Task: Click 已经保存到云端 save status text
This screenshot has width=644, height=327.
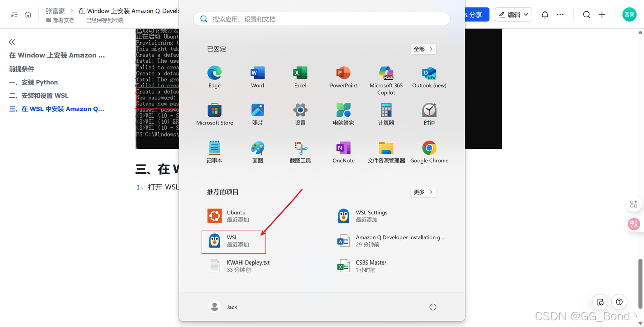Action: pyautogui.click(x=105, y=20)
